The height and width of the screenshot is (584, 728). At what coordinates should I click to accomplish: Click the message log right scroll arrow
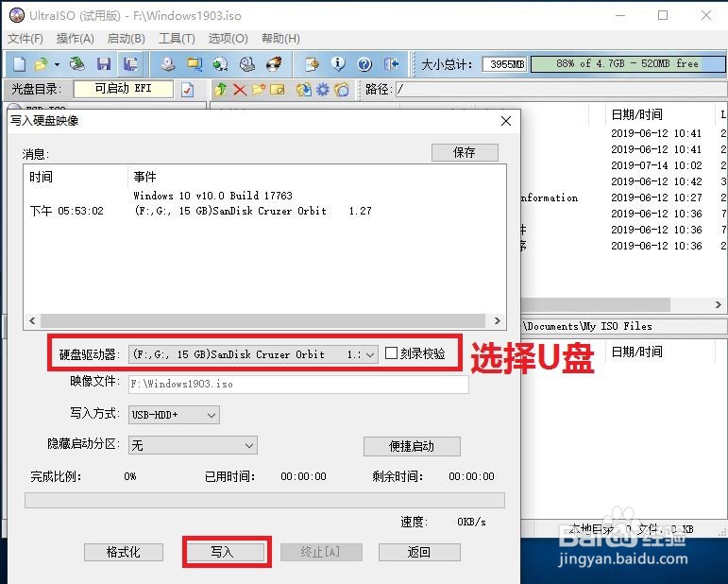tap(498, 320)
